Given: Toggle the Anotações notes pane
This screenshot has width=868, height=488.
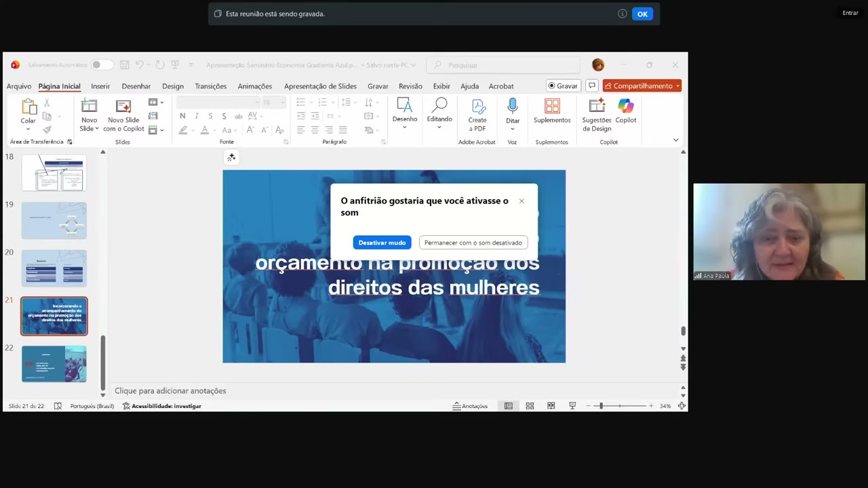Looking at the screenshot, I should point(470,406).
